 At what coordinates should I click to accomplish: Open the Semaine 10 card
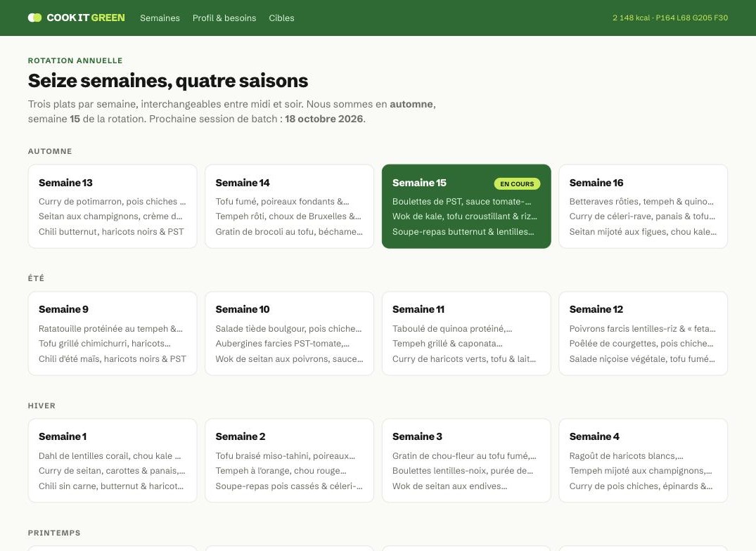tap(289, 333)
